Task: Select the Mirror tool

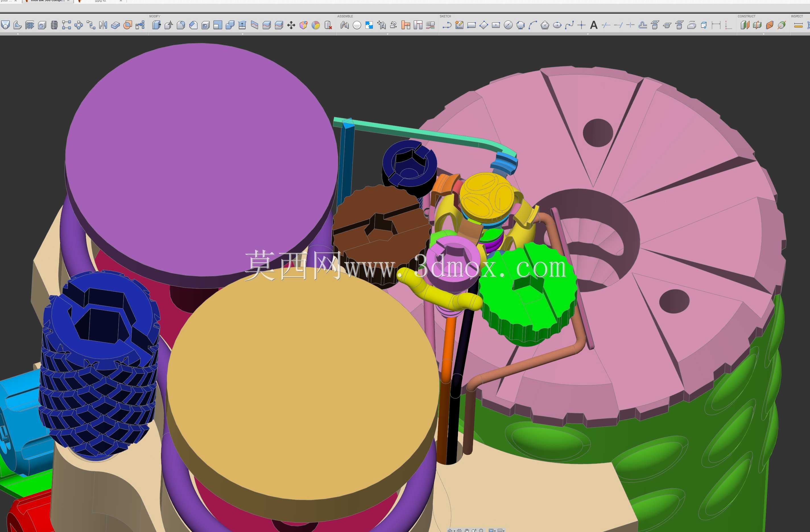Action: 104,25
